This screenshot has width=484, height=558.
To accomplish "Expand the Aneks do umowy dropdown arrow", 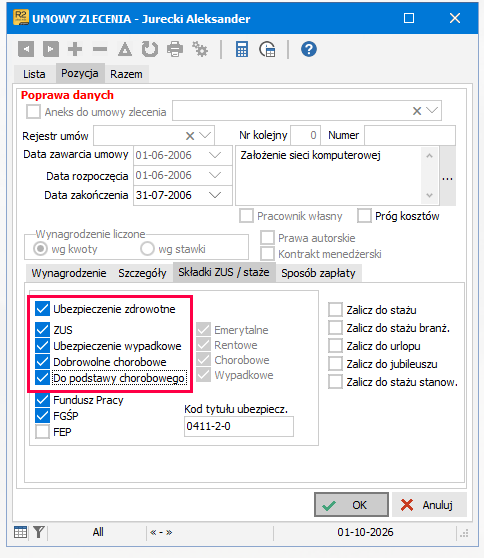I will click(x=432, y=111).
